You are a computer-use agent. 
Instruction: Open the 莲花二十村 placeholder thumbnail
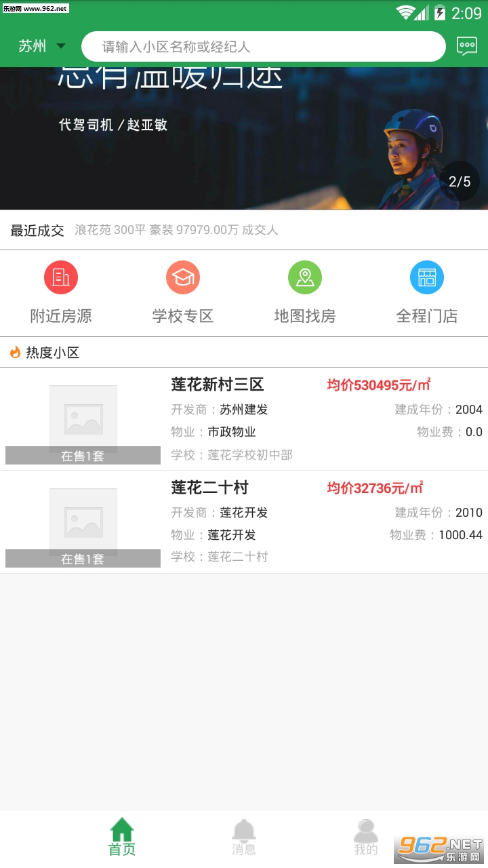click(x=83, y=522)
